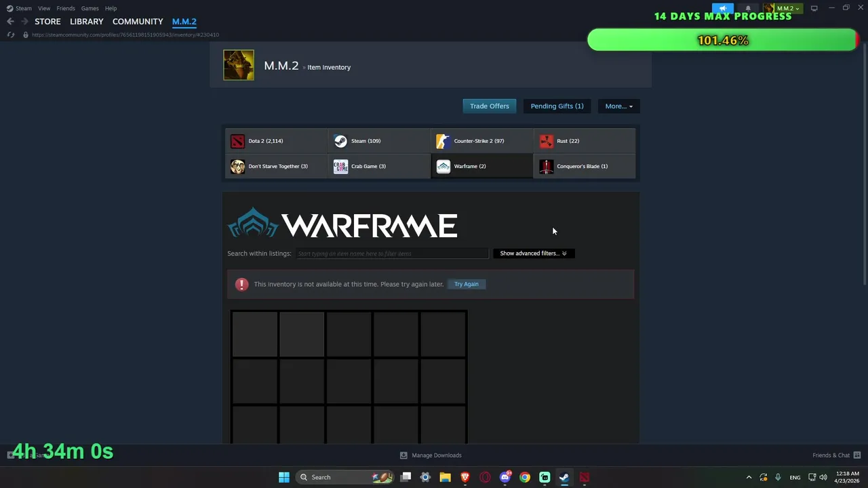Open the Steam menu
868x488 pixels.
coord(19,8)
